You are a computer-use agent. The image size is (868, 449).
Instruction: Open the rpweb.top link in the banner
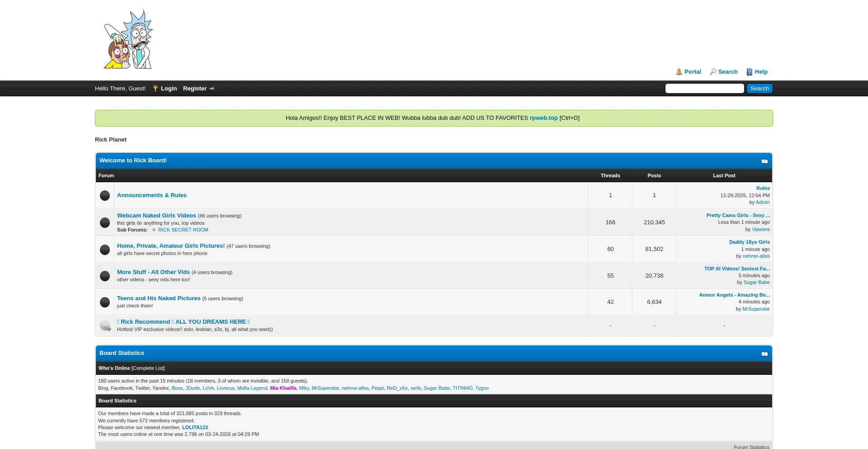click(543, 118)
